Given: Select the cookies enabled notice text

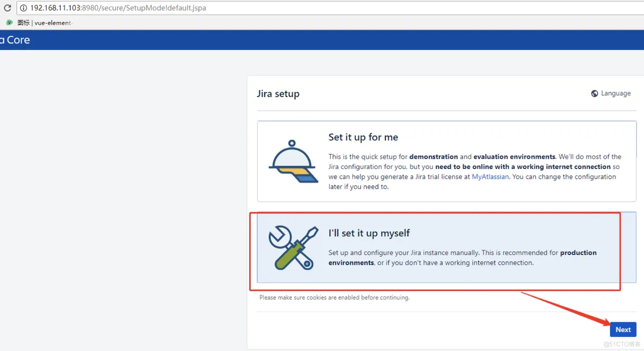Looking at the screenshot, I should 335,297.
